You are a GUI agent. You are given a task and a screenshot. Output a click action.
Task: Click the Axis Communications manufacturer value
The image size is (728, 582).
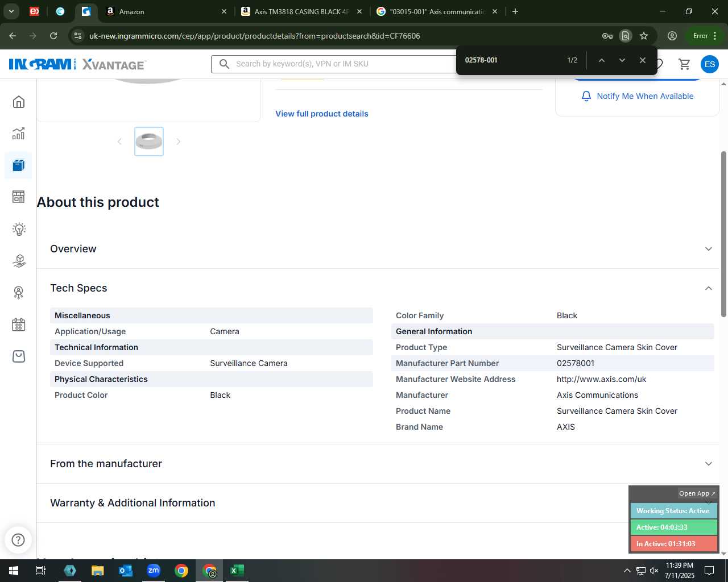597,395
